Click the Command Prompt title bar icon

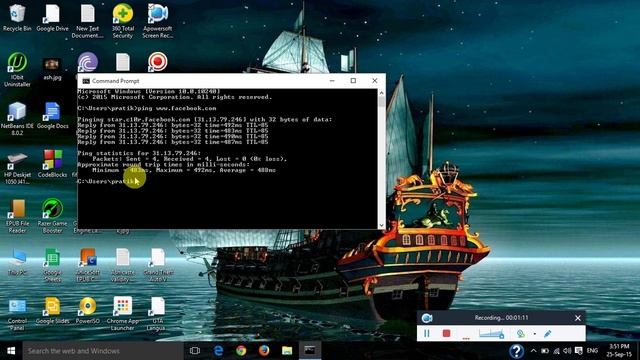click(86, 81)
